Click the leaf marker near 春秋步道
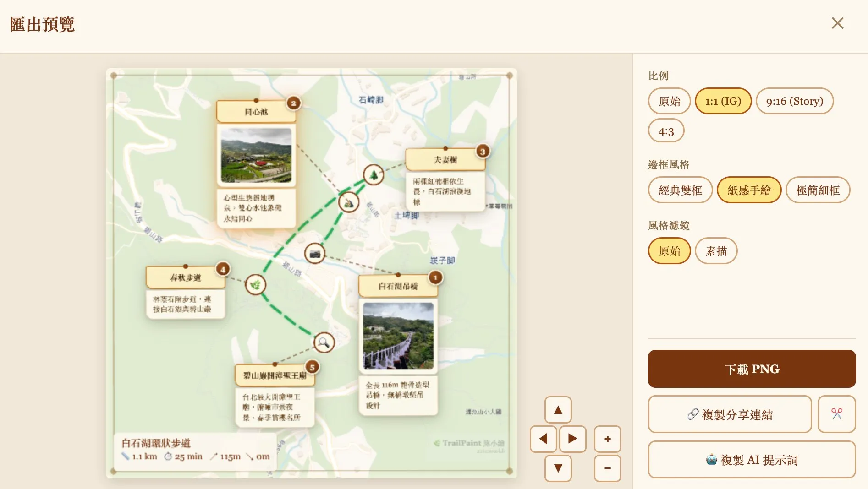Screen dimensions: 868x489 click(256, 285)
